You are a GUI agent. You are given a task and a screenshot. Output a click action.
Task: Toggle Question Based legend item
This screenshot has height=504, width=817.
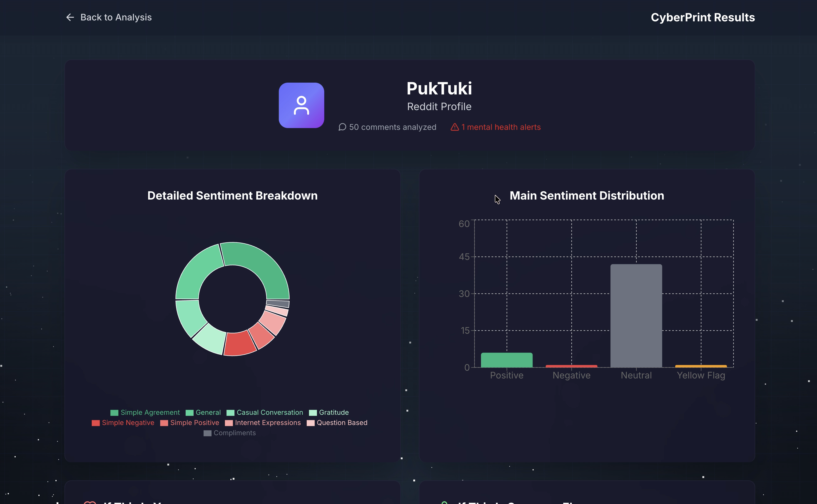342,423
